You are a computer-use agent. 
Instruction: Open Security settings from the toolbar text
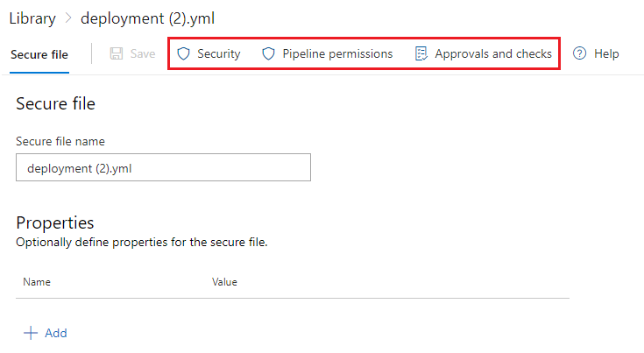(x=218, y=54)
